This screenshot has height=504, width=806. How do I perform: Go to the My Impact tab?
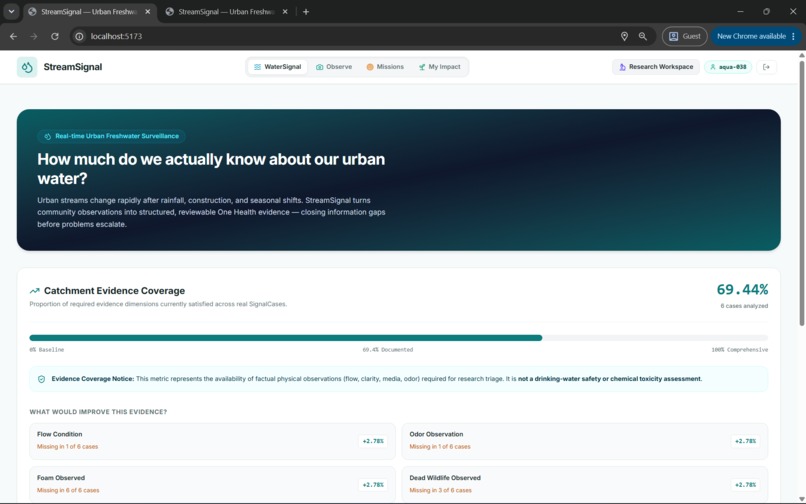pyautogui.click(x=439, y=67)
